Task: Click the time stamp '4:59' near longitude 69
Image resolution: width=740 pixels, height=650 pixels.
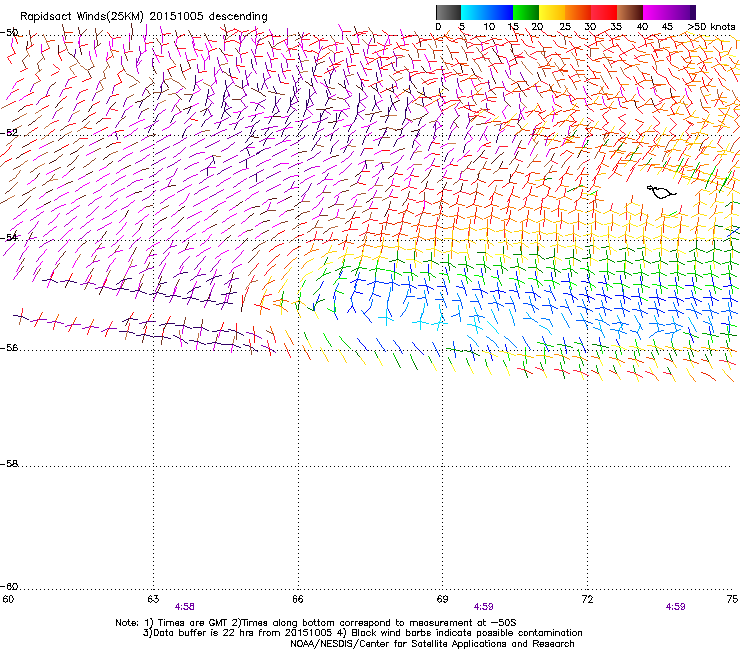Action: (x=483, y=607)
